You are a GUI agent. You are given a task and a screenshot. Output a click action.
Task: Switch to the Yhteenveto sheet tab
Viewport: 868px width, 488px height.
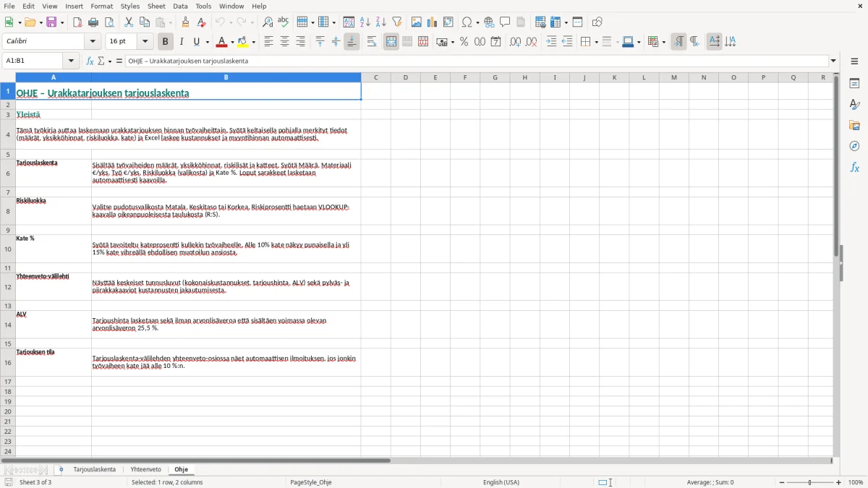point(145,469)
